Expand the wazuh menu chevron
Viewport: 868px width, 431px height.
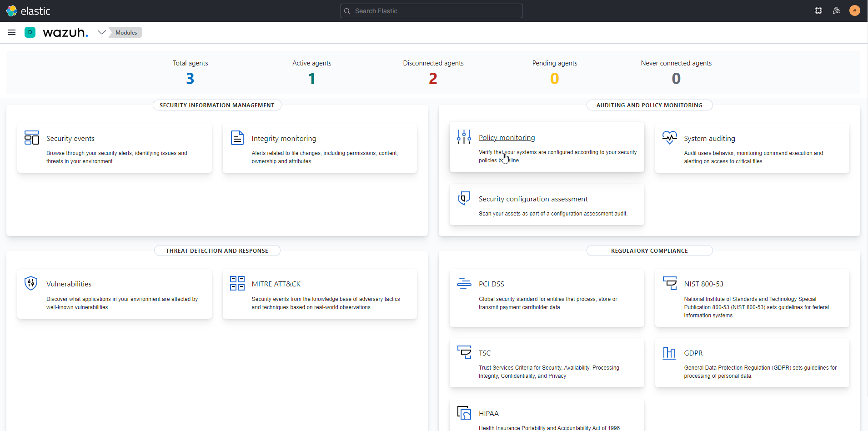coord(102,32)
